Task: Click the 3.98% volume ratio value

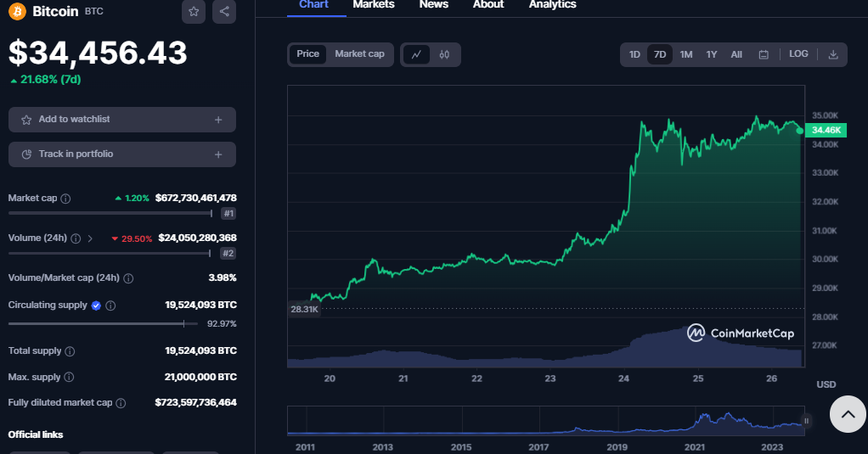Action: point(223,277)
